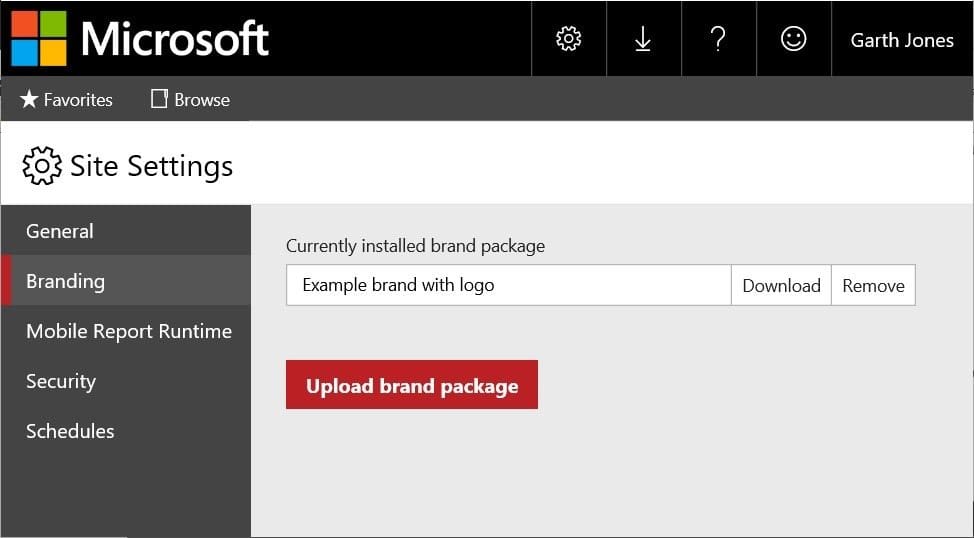
Task: Click the Example brand with logo field
Action: [x=509, y=285]
